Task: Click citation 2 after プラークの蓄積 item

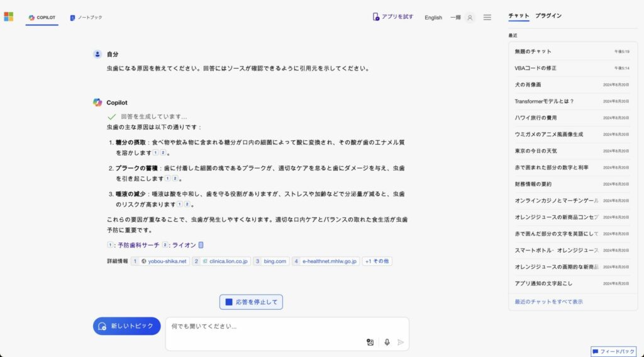Action: [x=175, y=179]
